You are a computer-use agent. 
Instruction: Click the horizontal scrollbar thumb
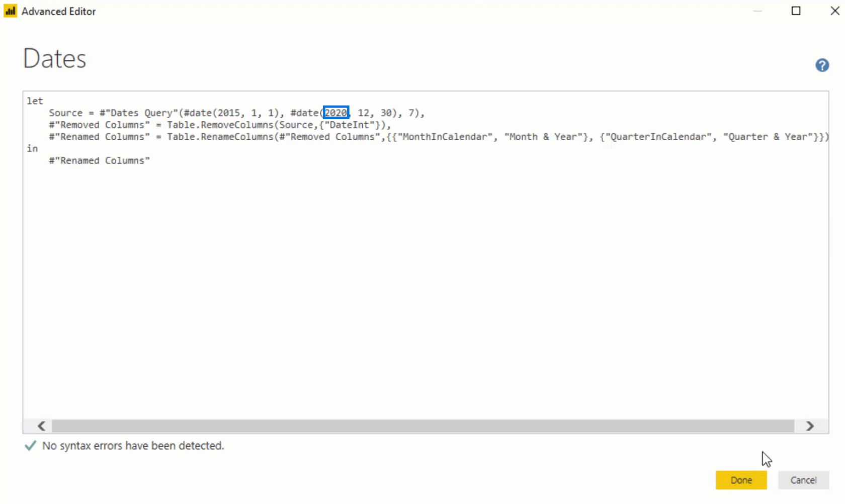pyautogui.click(x=423, y=426)
